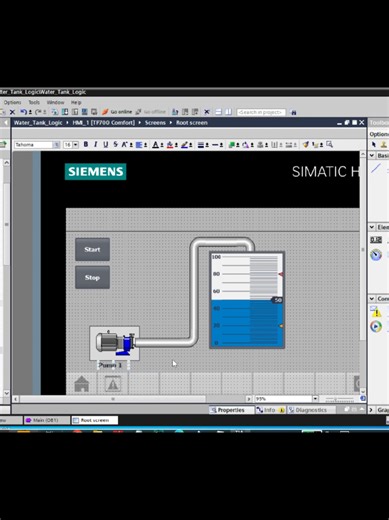Click the SIEMENS logo
Viewport: 389px width, 520px height.
click(x=95, y=172)
